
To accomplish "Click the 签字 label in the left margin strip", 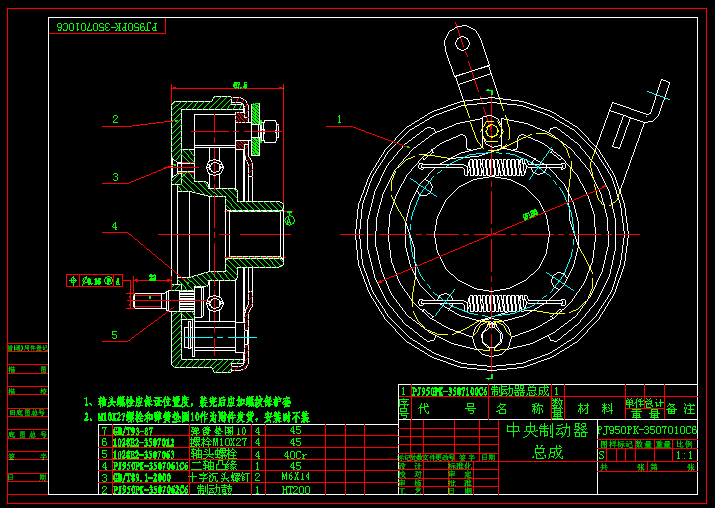I will pyautogui.click(x=27, y=456).
